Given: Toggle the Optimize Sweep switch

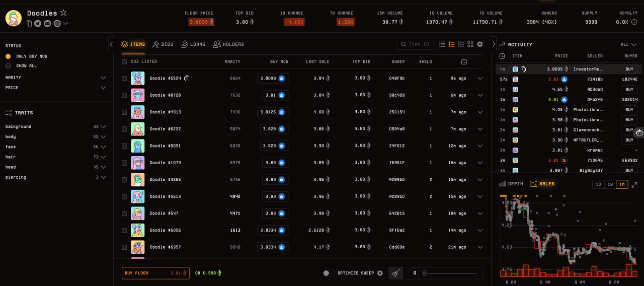Looking at the screenshot, I should tap(329, 273).
